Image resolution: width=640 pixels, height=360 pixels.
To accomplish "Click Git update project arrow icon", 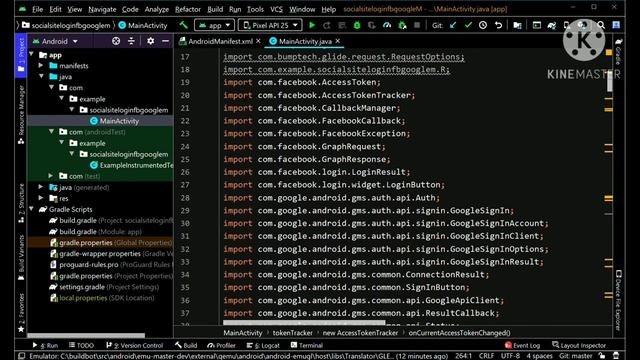I will tap(453, 25).
